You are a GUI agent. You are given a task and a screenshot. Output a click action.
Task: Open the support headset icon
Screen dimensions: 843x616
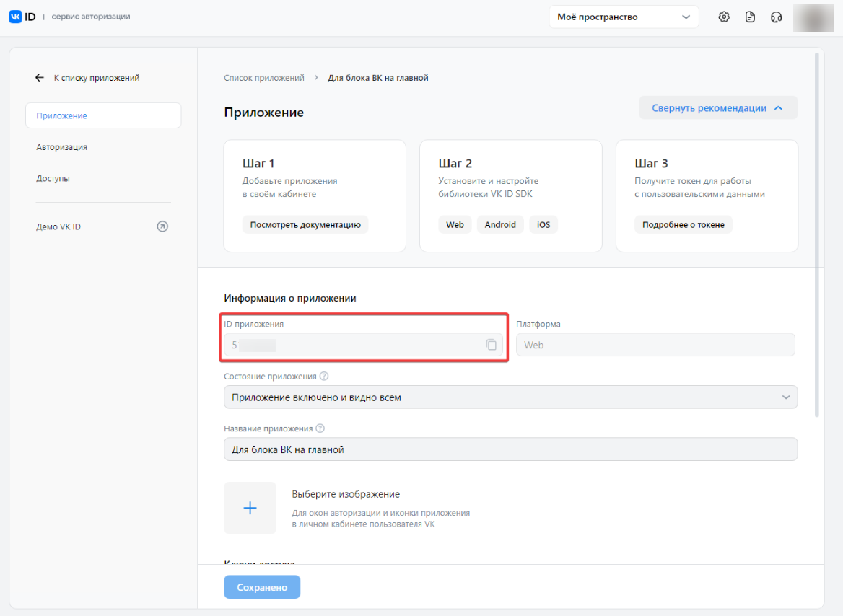(x=776, y=17)
